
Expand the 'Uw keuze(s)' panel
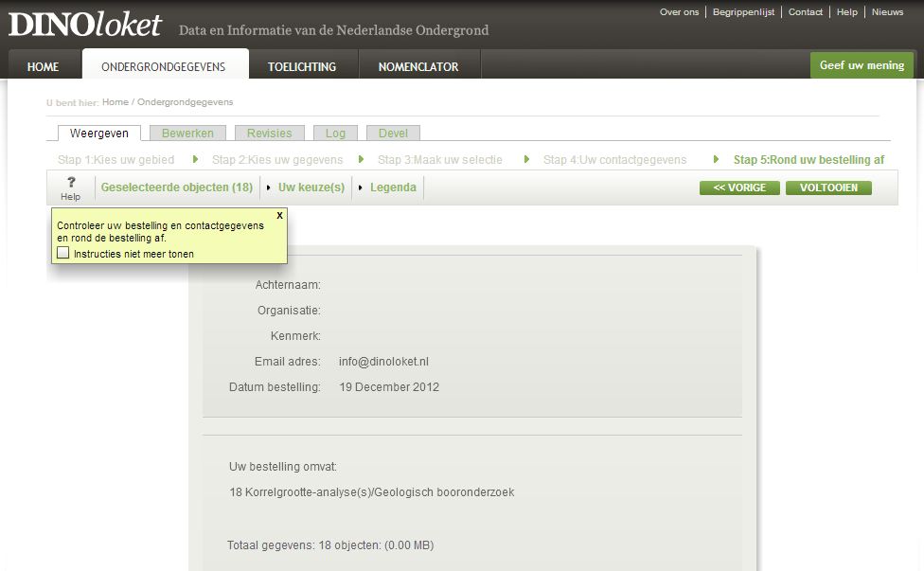[x=311, y=187]
